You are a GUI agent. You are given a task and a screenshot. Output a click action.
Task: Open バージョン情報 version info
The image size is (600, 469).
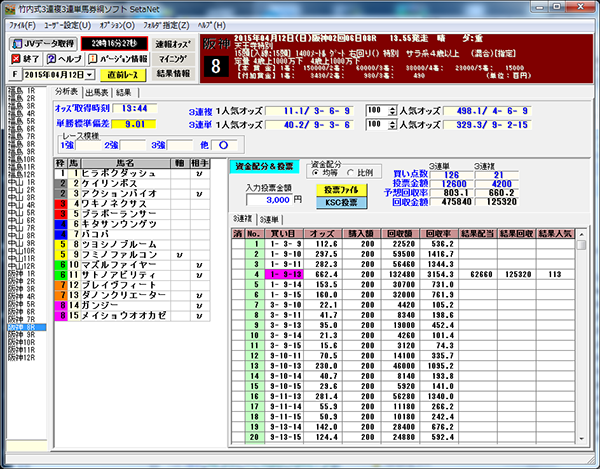tap(118, 59)
